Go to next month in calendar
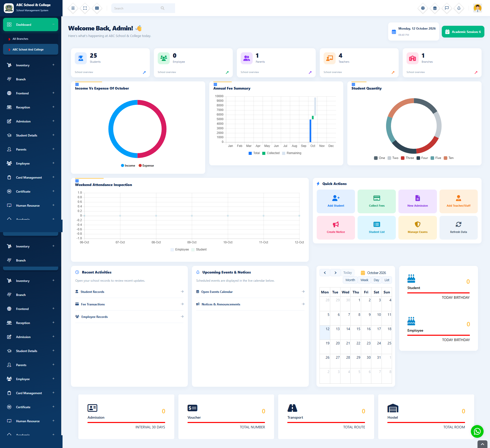Screen dimensions: 490x448 336,273
